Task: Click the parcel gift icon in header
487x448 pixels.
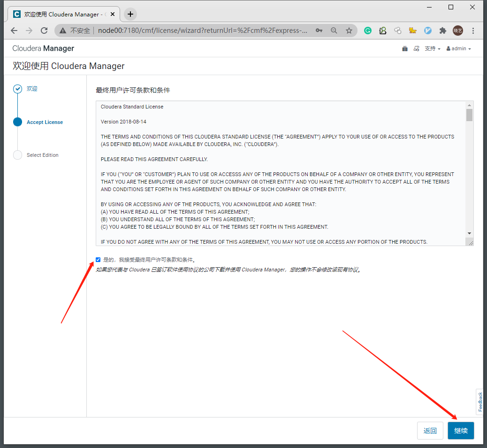Action: point(405,48)
